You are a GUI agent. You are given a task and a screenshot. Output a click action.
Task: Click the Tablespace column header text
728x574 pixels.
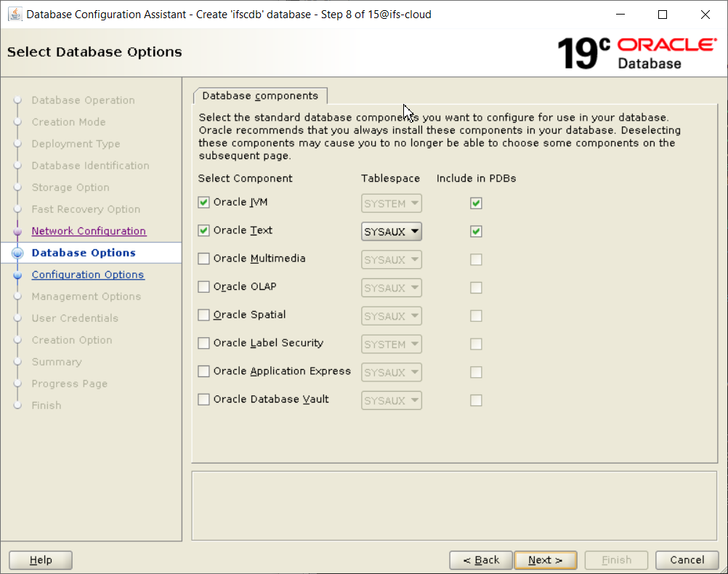click(390, 178)
